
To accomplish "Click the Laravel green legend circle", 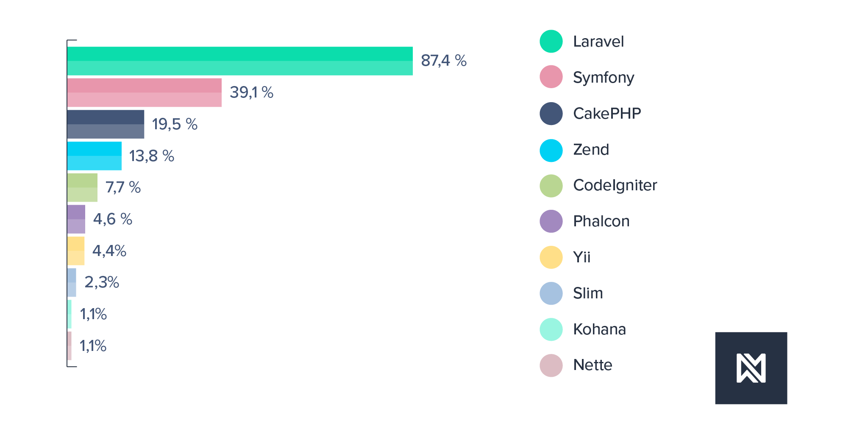I will point(551,42).
